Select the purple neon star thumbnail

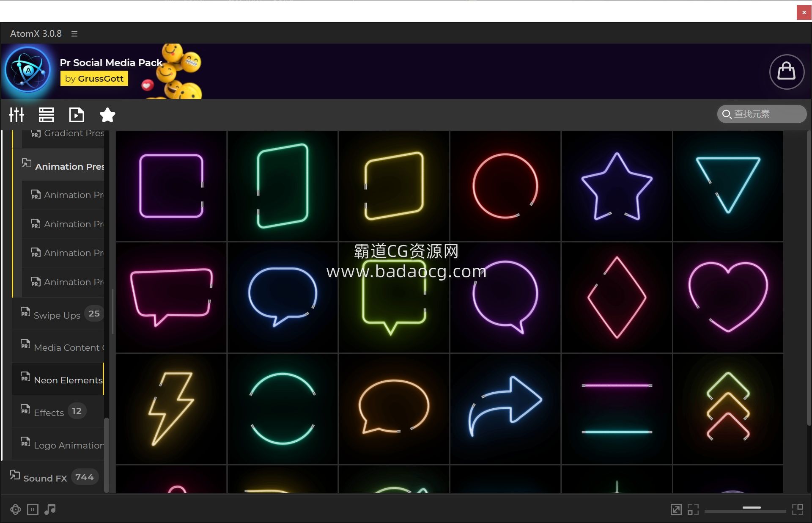coord(617,186)
